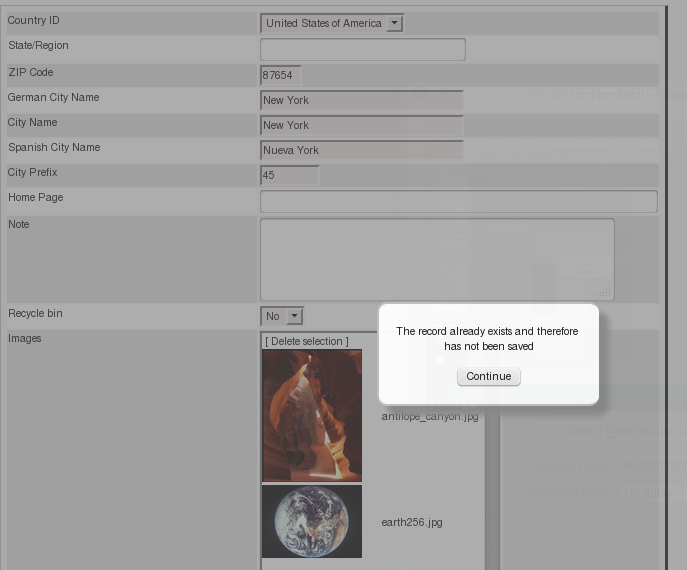Focus the City Name text box
687x570 pixels.
click(x=361, y=125)
